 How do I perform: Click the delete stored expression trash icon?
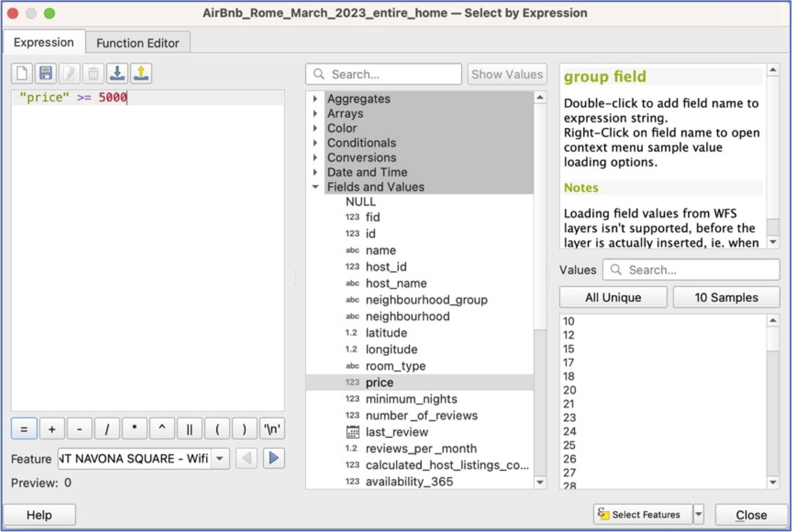coord(93,73)
